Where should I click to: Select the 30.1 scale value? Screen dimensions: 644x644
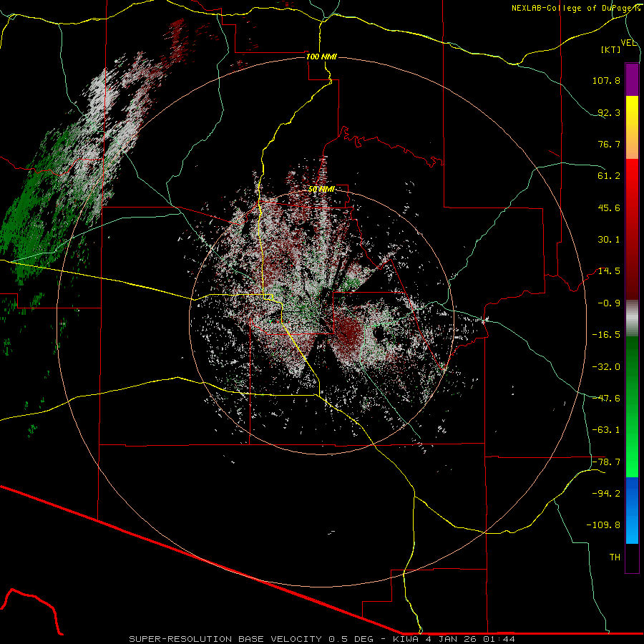[609, 240]
